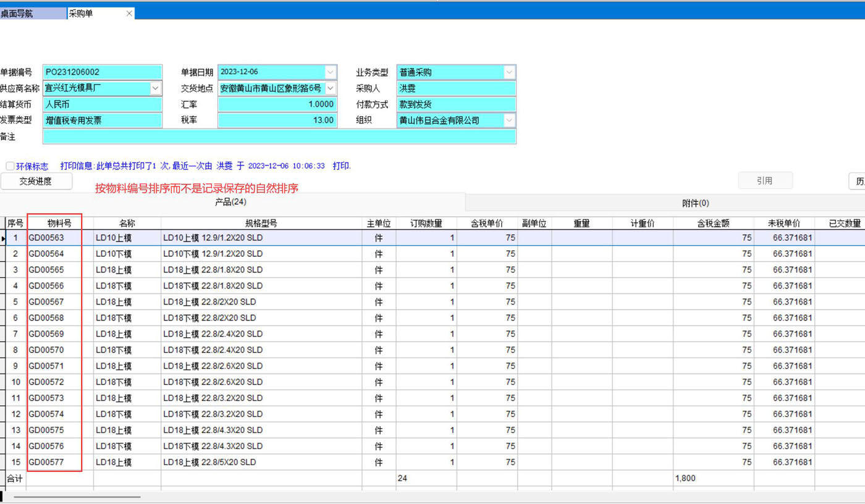Expand the 交货地点 dropdown

coord(331,88)
